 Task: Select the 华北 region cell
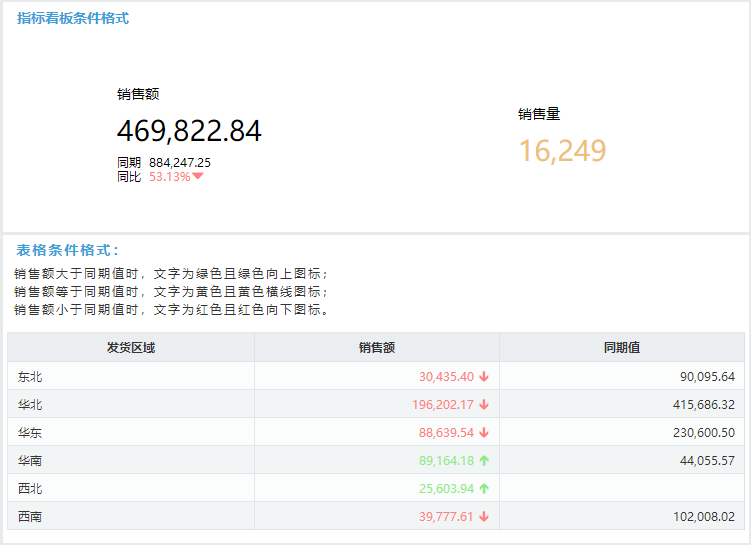pyautogui.click(x=131, y=405)
